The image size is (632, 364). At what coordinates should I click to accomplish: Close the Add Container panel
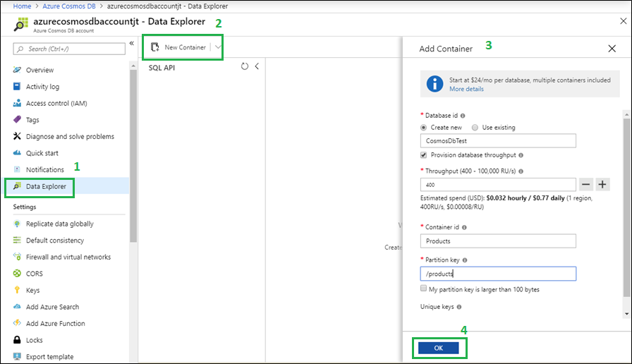point(612,49)
